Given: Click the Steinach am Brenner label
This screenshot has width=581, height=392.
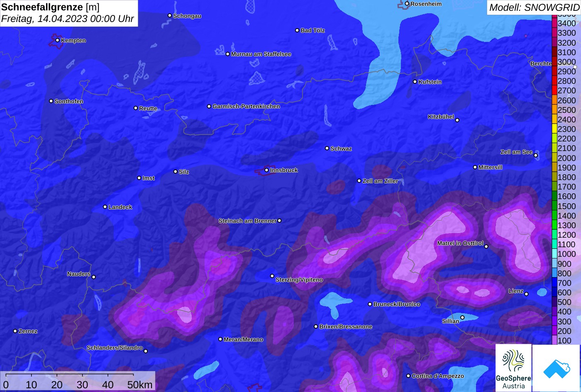Looking at the screenshot, I should [247, 221].
